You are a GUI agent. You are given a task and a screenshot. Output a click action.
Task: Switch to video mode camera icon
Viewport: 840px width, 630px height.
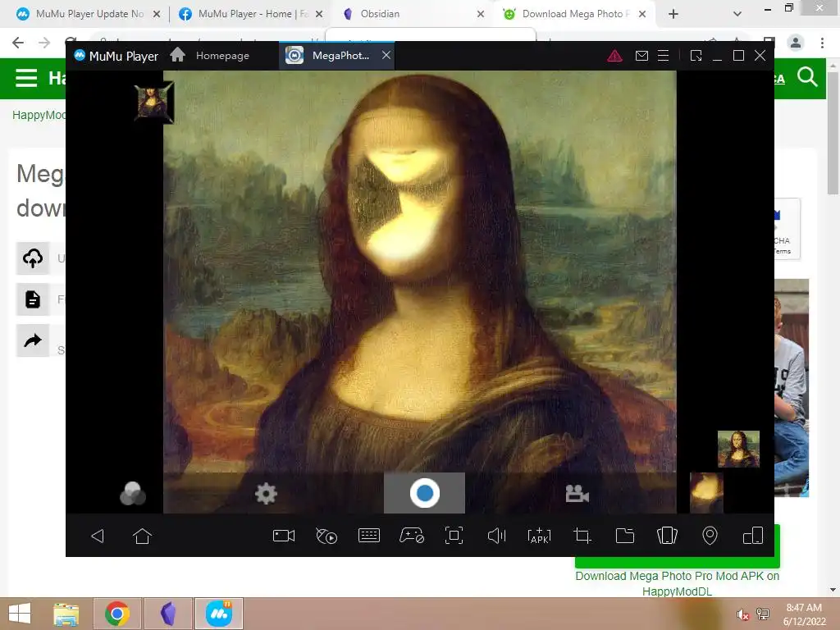pyautogui.click(x=577, y=493)
